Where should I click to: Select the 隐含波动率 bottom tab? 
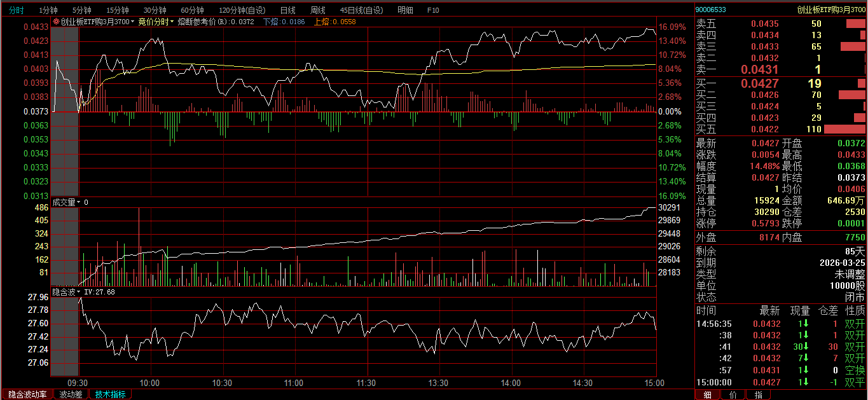point(27,394)
